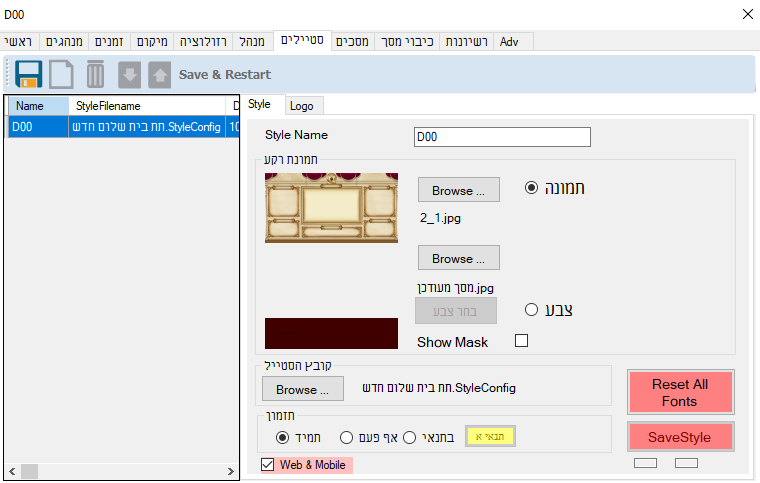This screenshot has height=483, width=760.
Task: Click the Reset All Fonts button
Action: (680, 393)
